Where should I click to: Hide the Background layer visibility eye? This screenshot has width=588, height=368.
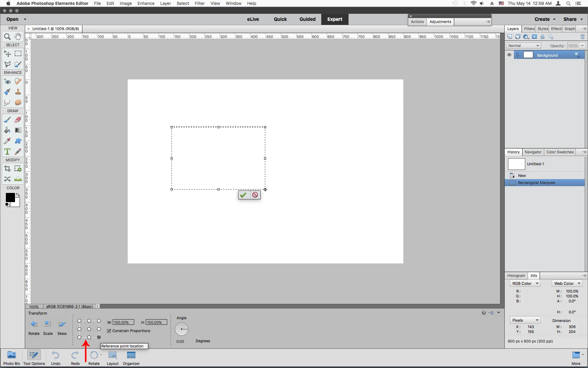pos(509,55)
